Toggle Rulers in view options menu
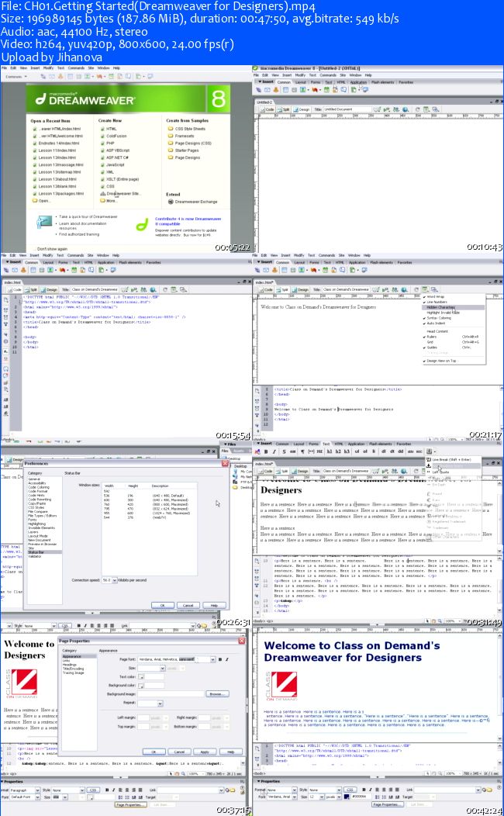Image resolution: width=504 pixels, height=816 pixels. click(x=453, y=337)
